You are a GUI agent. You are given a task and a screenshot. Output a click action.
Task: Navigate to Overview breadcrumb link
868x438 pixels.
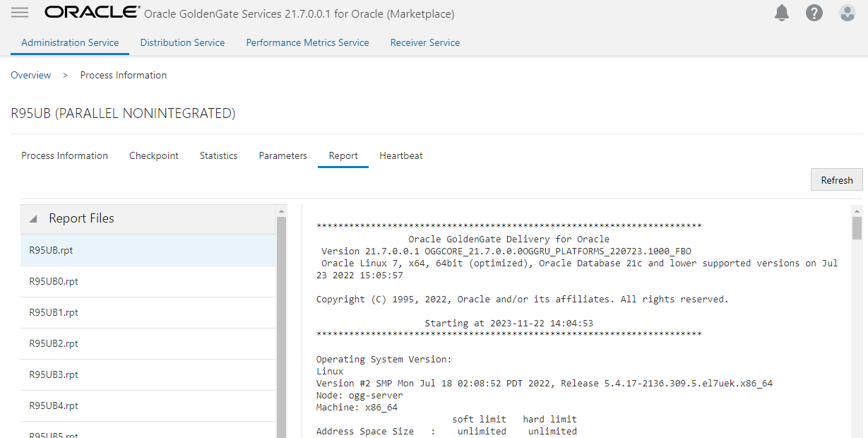click(31, 75)
